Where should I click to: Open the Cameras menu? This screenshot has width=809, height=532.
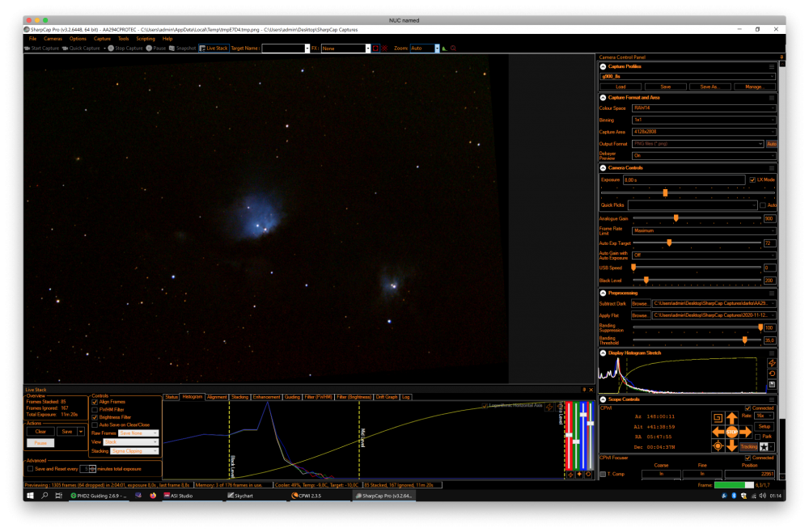[x=53, y=39]
